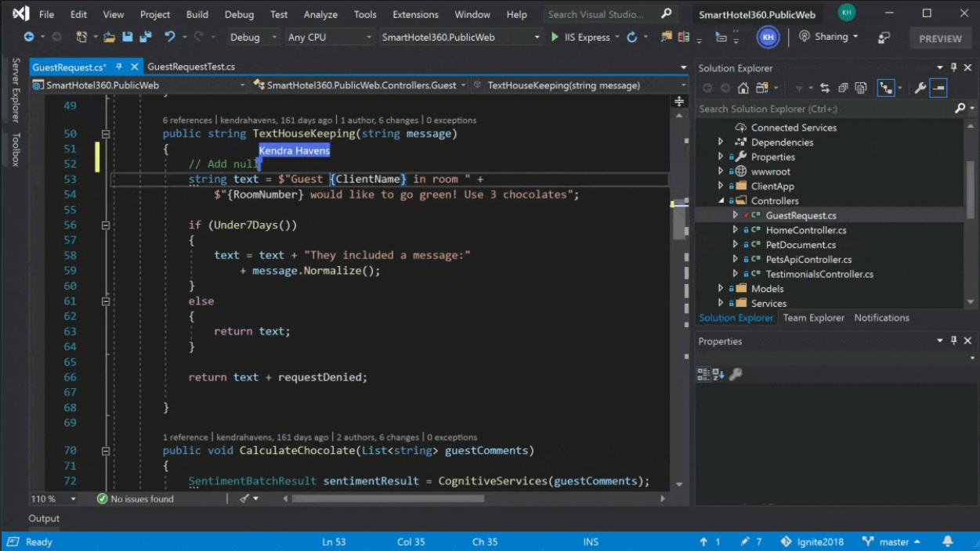Click the Save All toolbar icon
Image resolution: width=980 pixels, height=551 pixels.
[145, 37]
